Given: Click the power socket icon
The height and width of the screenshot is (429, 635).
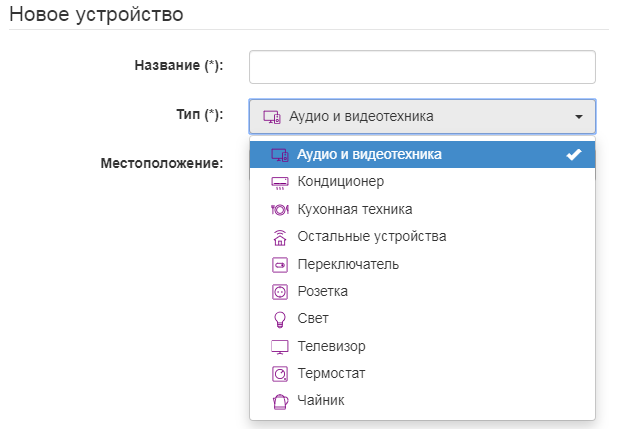Looking at the screenshot, I should click(x=279, y=292).
